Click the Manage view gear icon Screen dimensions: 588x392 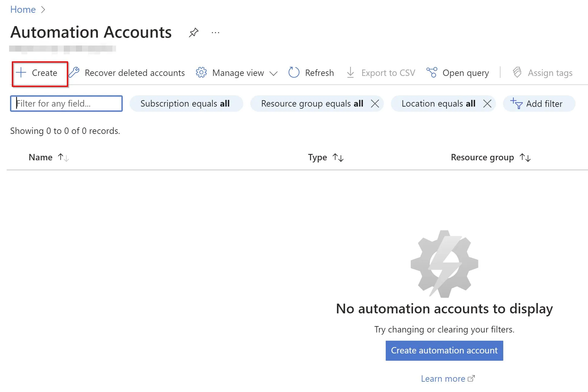point(201,73)
